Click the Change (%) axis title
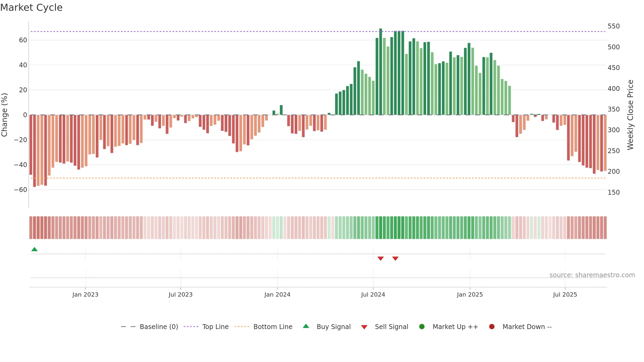Image resolution: width=644 pixels, height=362 pixels. 4,115
